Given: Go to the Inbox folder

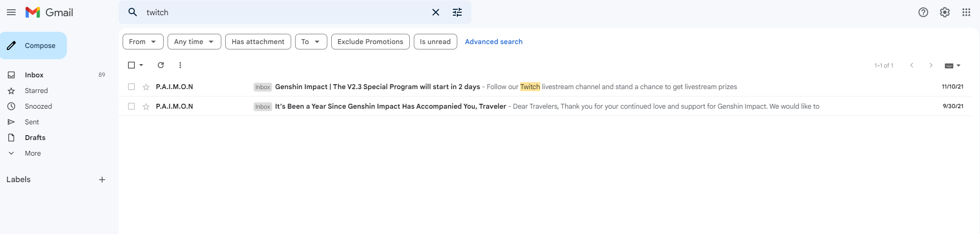Looking at the screenshot, I should coord(34,75).
